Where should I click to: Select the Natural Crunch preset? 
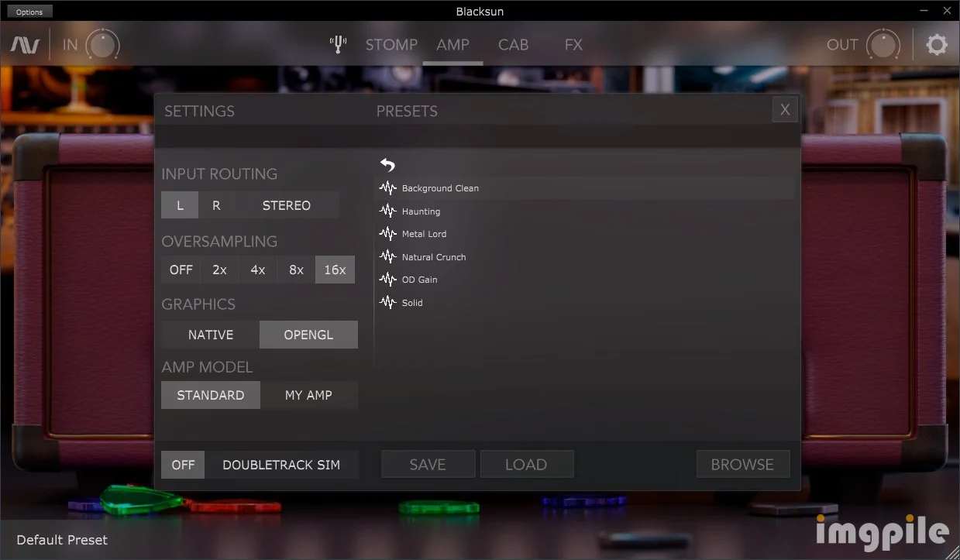tap(434, 257)
